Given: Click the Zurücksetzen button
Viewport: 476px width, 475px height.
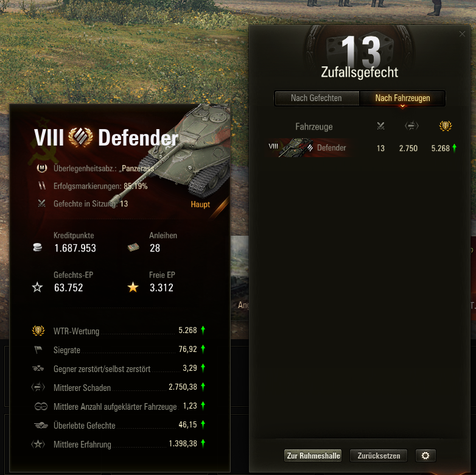Looking at the screenshot, I should 379,456.
